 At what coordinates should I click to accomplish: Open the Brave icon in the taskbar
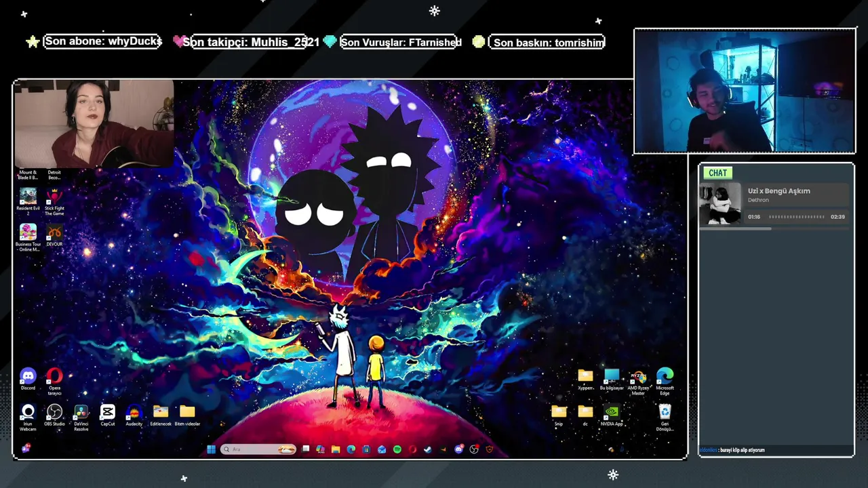coord(490,449)
